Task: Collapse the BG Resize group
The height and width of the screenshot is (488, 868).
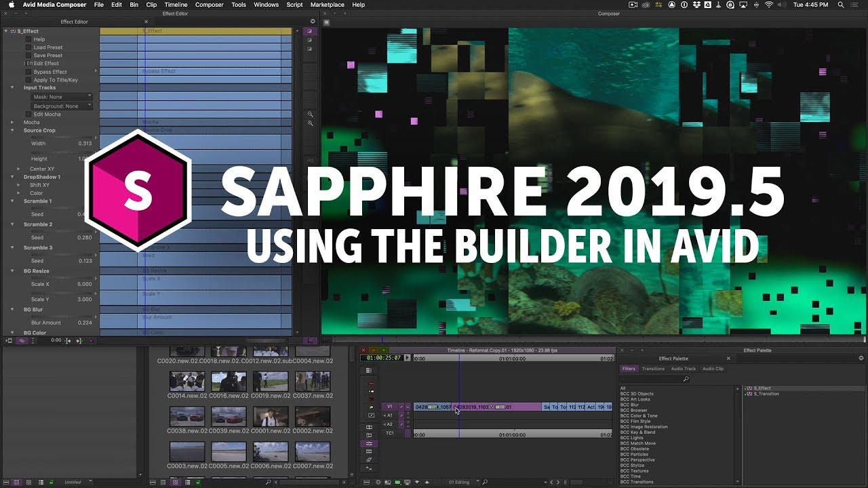Action: 12,271
